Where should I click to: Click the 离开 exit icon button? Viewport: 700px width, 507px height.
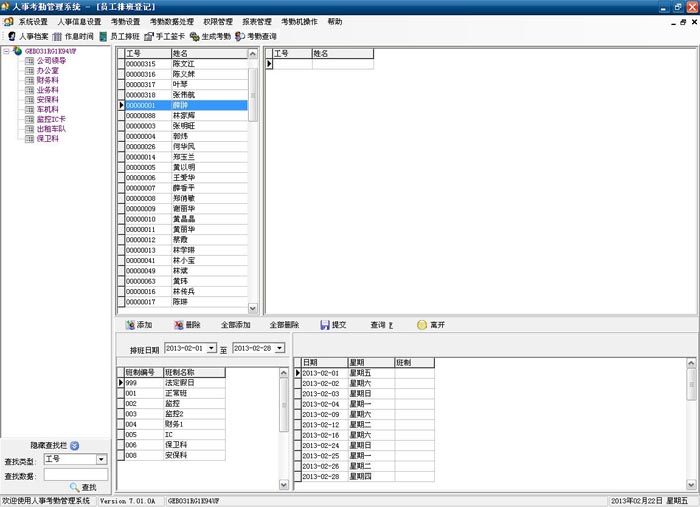coord(431,325)
